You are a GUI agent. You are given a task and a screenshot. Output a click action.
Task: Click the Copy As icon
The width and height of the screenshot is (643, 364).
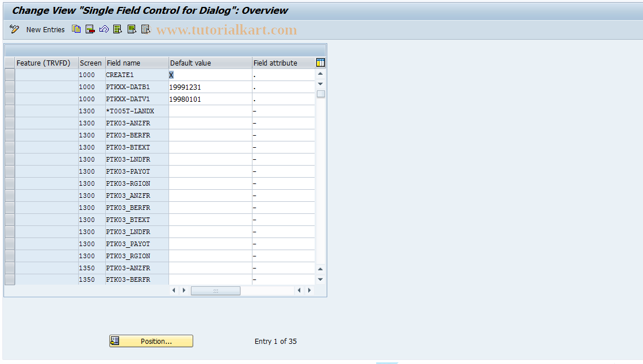[x=76, y=29]
